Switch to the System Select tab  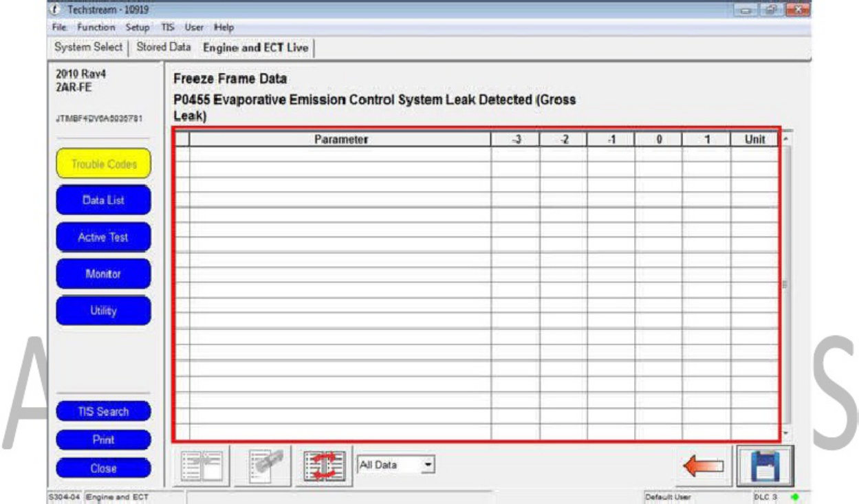click(88, 47)
